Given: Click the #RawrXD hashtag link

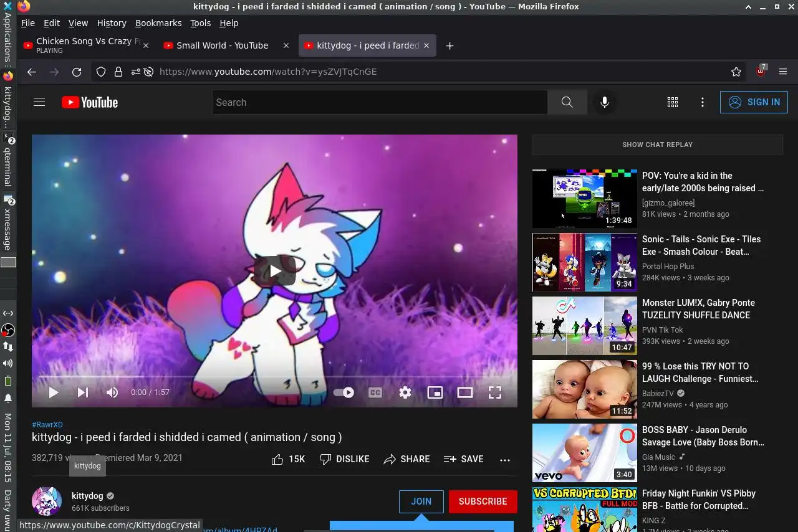Looking at the screenshot, I should pos(47,425).
